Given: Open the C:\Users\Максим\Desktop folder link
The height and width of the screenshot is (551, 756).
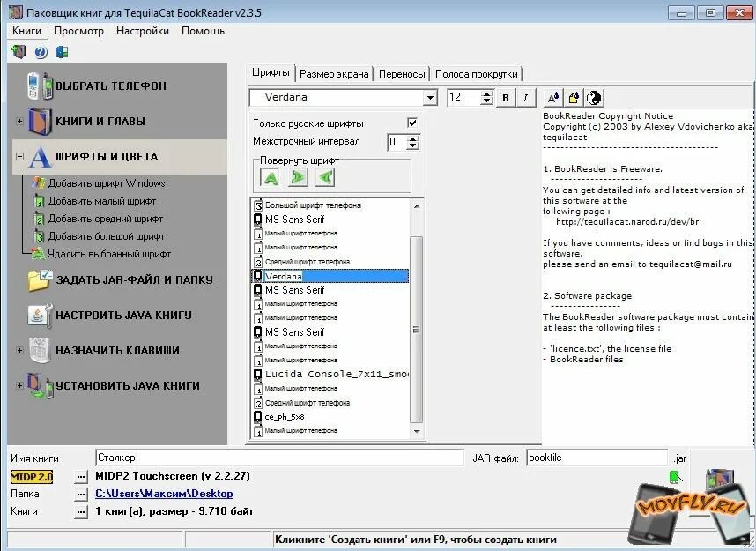Looking at the screenshot, I should [164, 494].
